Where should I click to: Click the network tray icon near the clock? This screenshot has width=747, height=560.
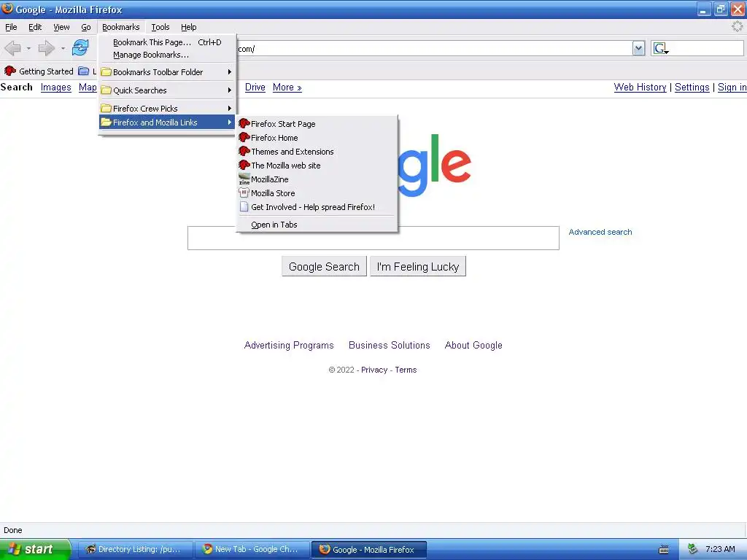pos(692,549)
